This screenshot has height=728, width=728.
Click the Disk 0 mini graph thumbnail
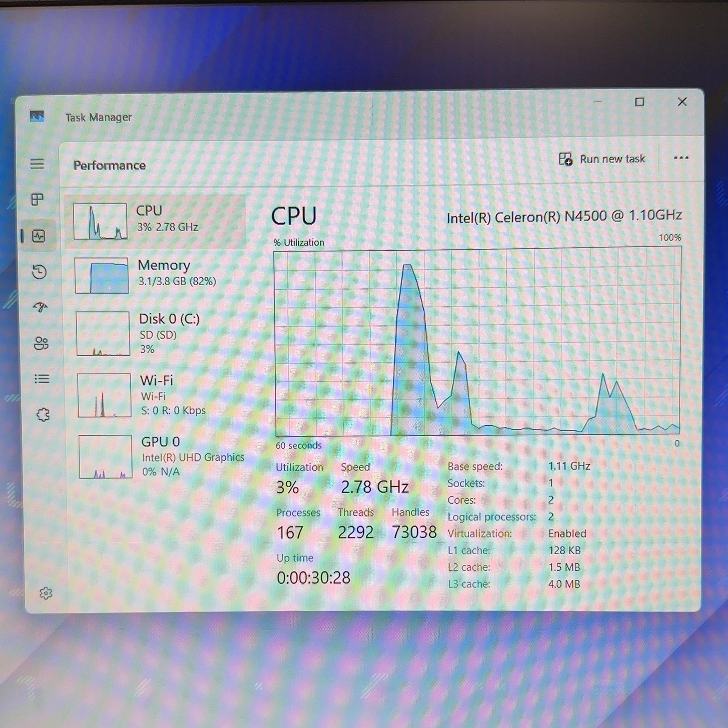103,334
